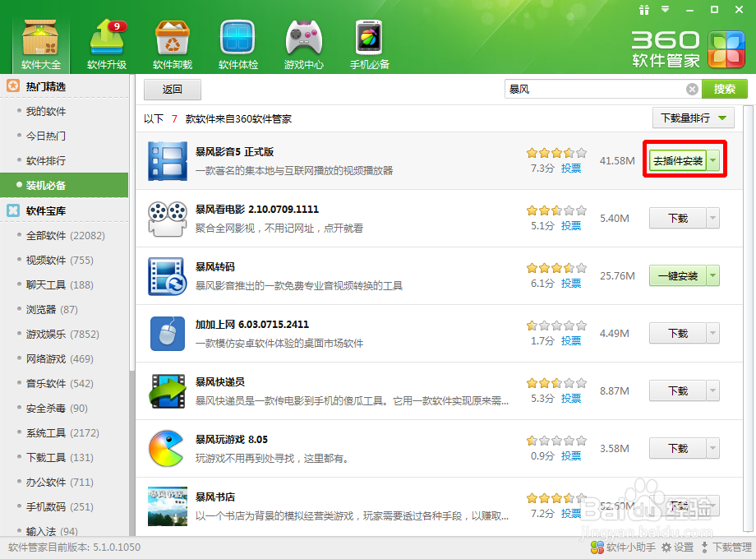Click the 360 软件管家 logo
Image resolution: width=756 pixels, height=559 pixels.
(689, 49)
